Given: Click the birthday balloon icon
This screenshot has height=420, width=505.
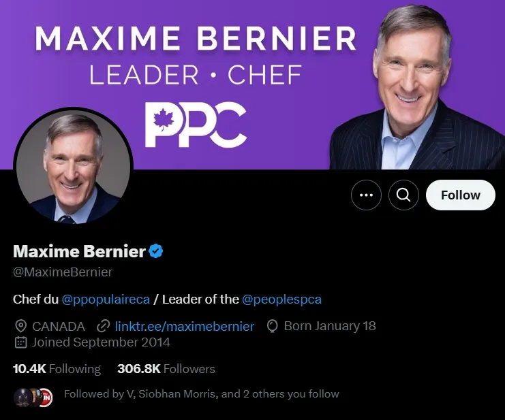Looking at the screenshot, I should pos(273,326).
